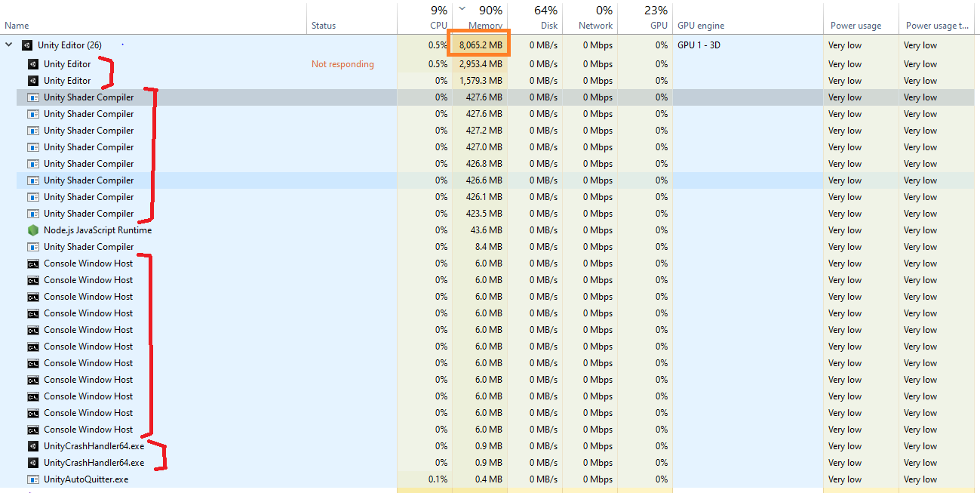Collapse the Unity Editor (26) process group
Viewport: 980px width, 493px height.
click(x=9, y=45)
